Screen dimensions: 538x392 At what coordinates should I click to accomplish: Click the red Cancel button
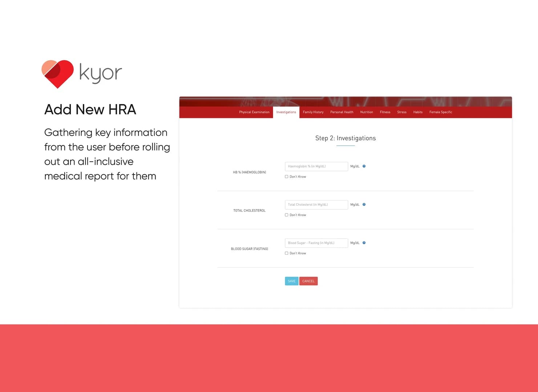308,281
